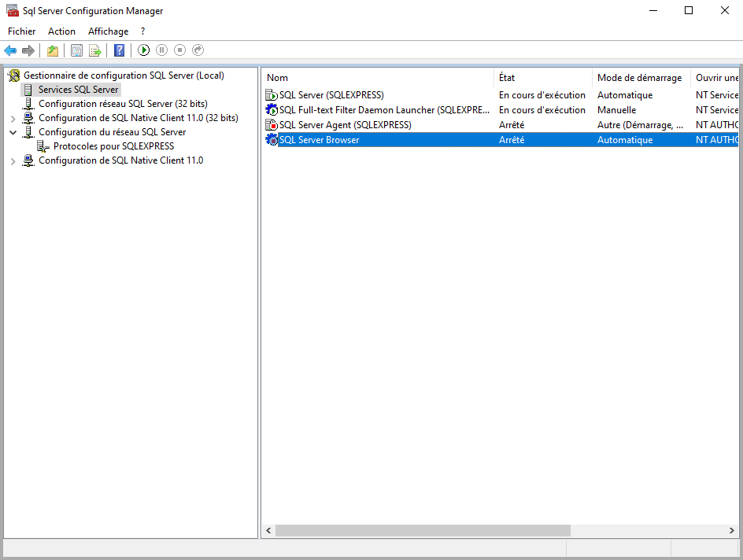Click the Back arrow in toolbar
This screenshot has width=743, height=560.
pos(10,50)
